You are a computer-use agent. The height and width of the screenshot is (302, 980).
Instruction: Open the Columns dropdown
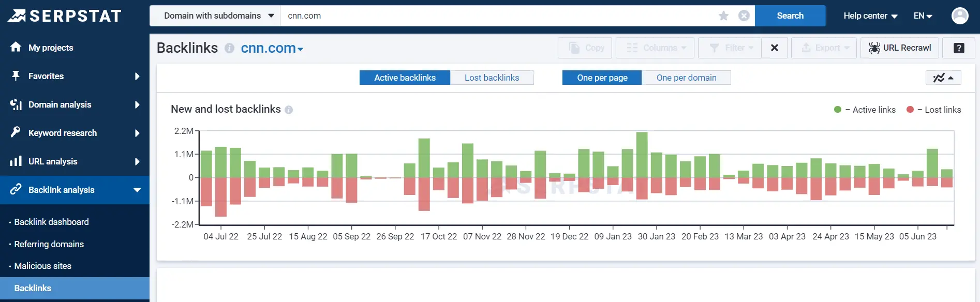click(x=656, y=48)
